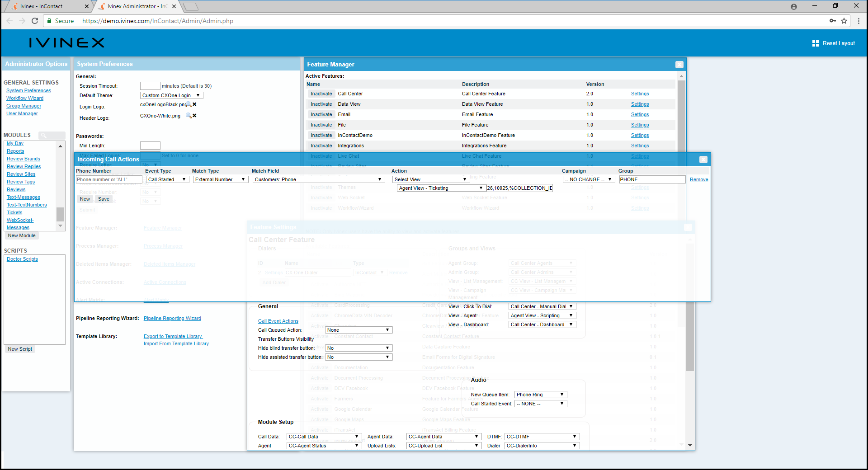Remove the Login Logo with the X icon
This screenshot has height=470, width=868.
[x=194, y=104]
